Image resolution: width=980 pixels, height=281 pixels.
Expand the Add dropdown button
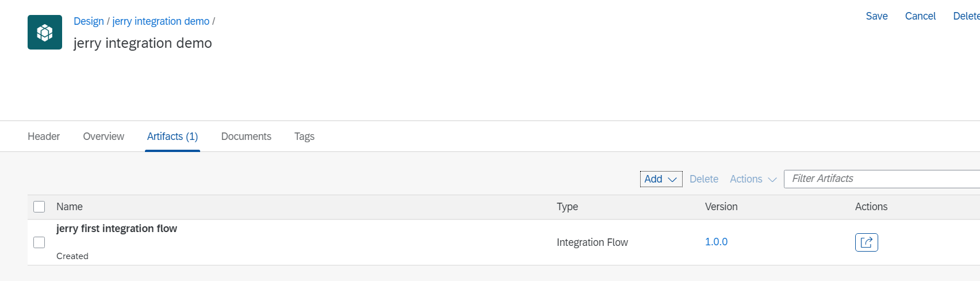[660, 179]
